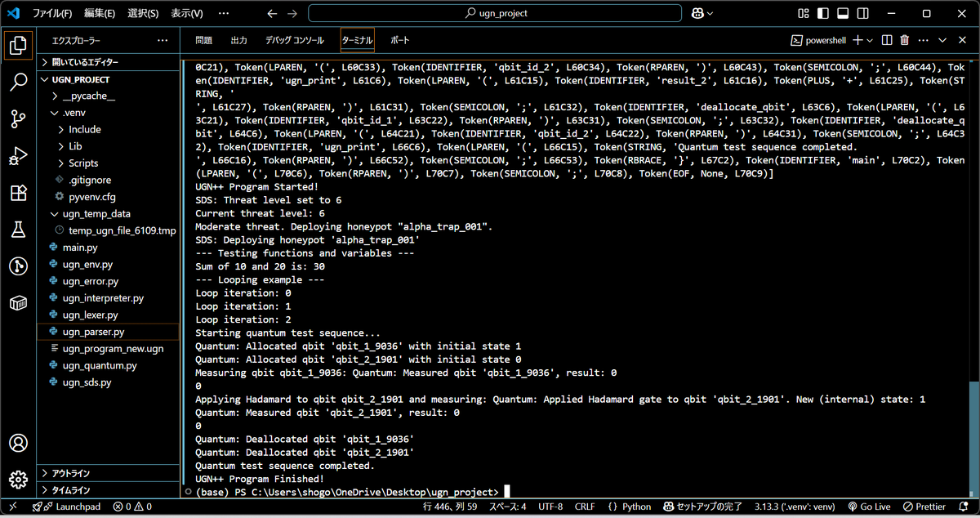Click the ugn_project command center search box
The width and height of the screenshot is (980, 518).
495,13
